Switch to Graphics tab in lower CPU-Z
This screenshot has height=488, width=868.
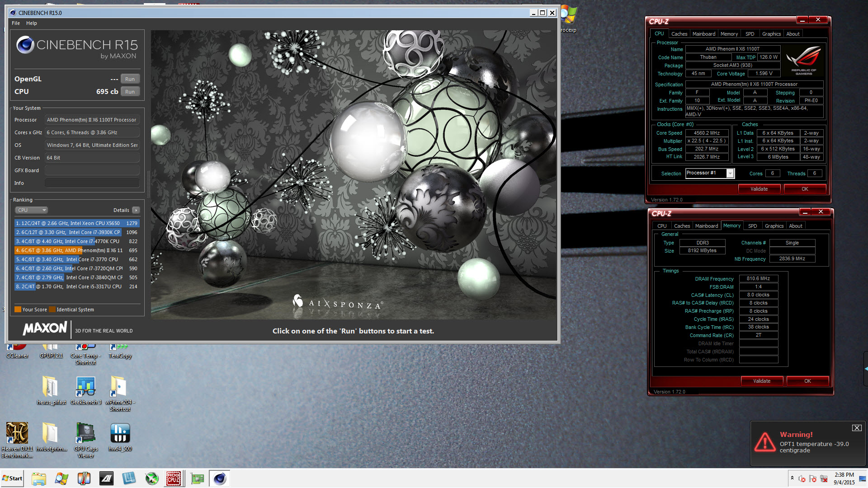click(x=774, y=226)
